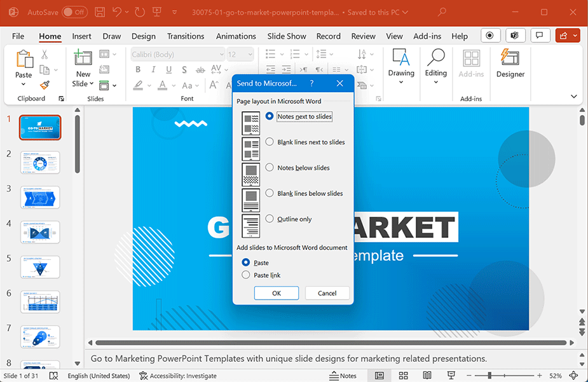This screenshot has width=588, height=382.
Task: Select slide 3 thumbnail in the panel
Action: pyautogui.click(x=40, y=197)
